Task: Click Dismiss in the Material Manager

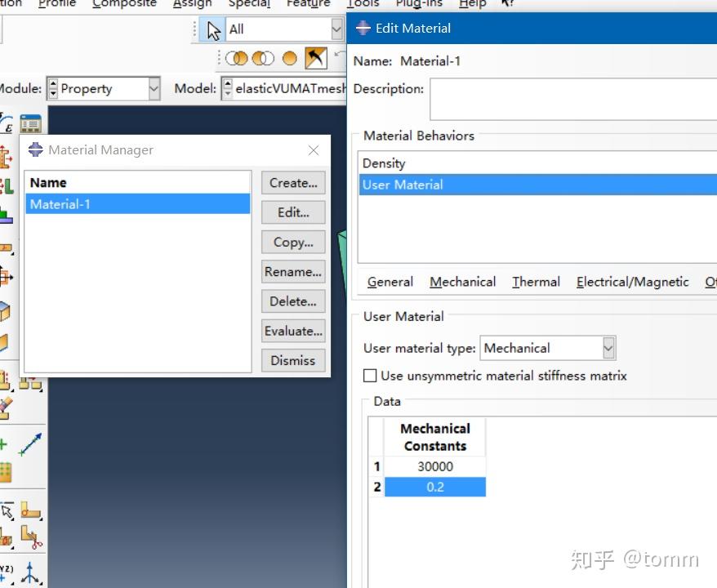Action: point(292,360)
